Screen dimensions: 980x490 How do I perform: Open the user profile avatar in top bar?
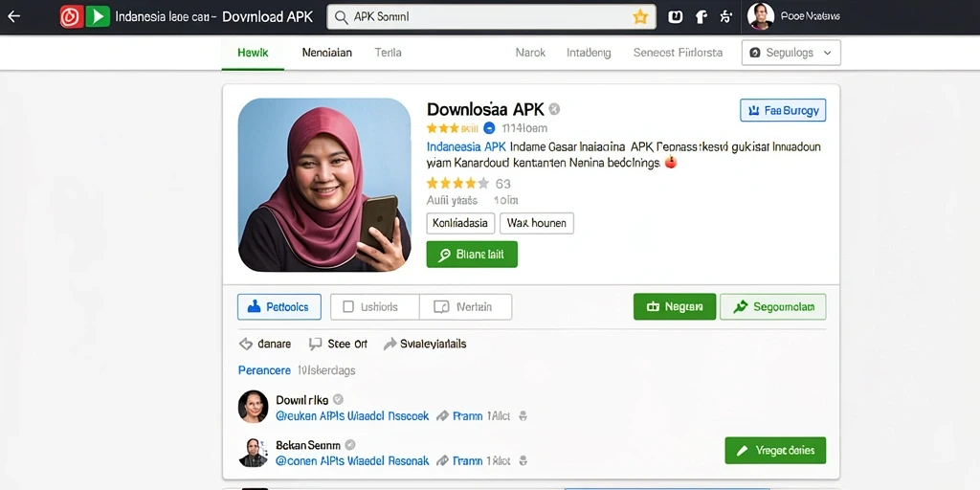click(761, 17)
